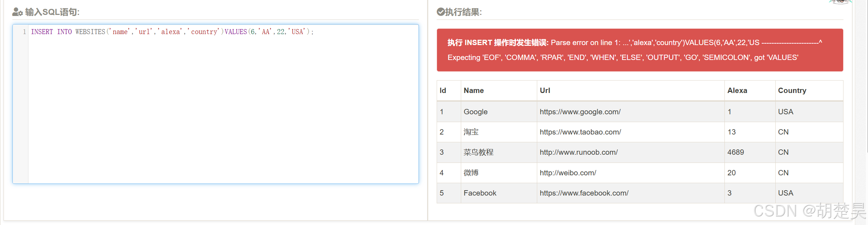Click the Alexa value 13 cell

[x=750, y=132]
